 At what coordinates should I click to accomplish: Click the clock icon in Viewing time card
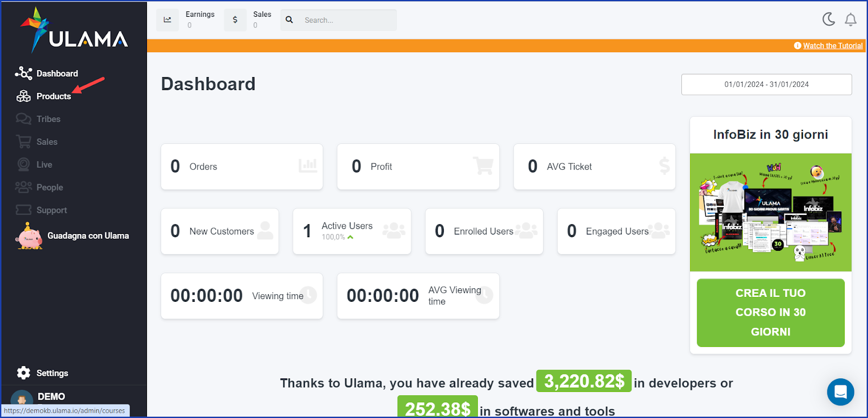(x=308, y=295)
